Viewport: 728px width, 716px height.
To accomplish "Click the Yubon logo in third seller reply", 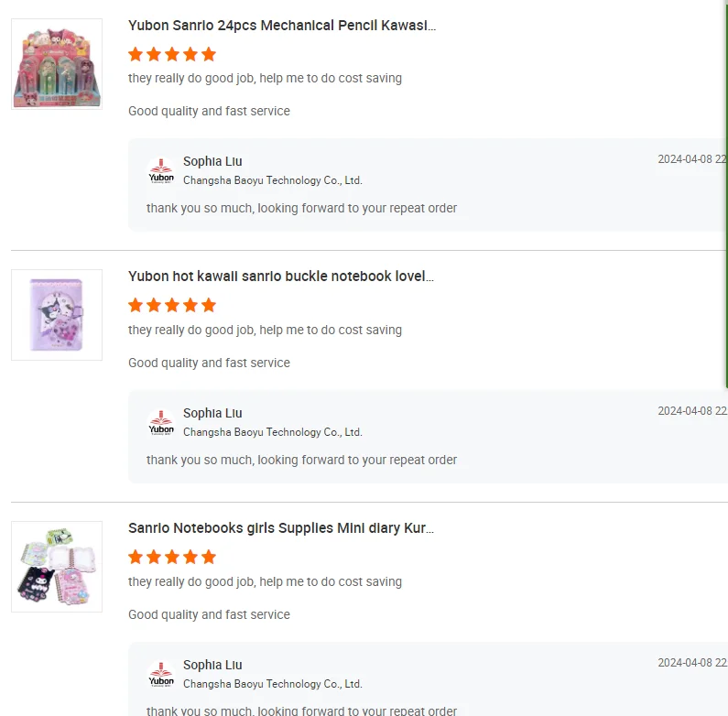I will [161, 675].
